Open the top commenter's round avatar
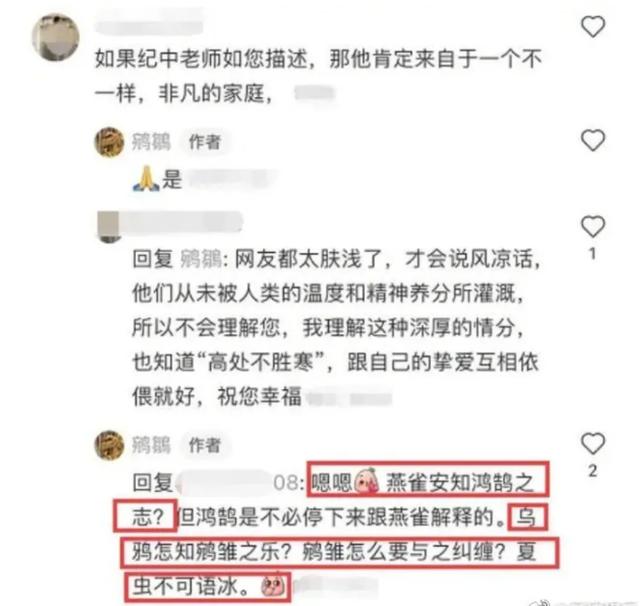 (56, 37)
